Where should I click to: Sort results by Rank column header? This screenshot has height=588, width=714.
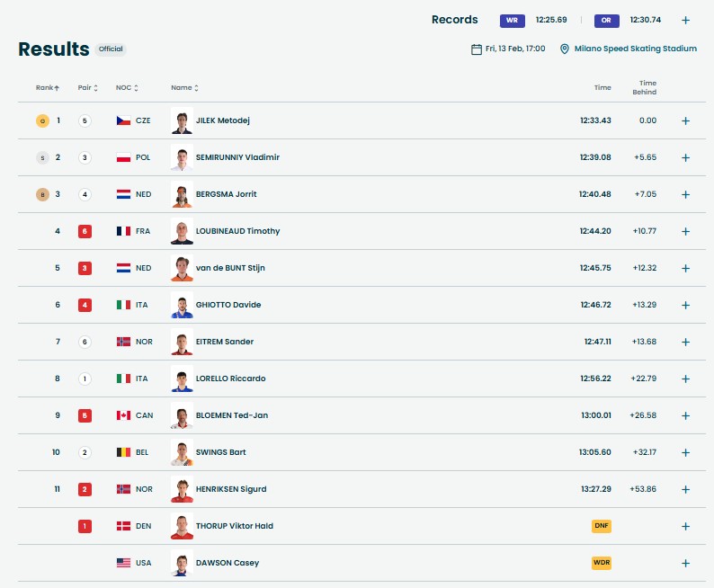[48, 88]
